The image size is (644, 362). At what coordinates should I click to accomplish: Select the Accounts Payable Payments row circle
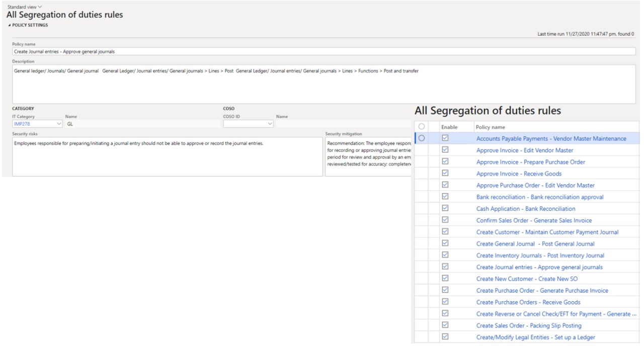(x=421, y=138)
